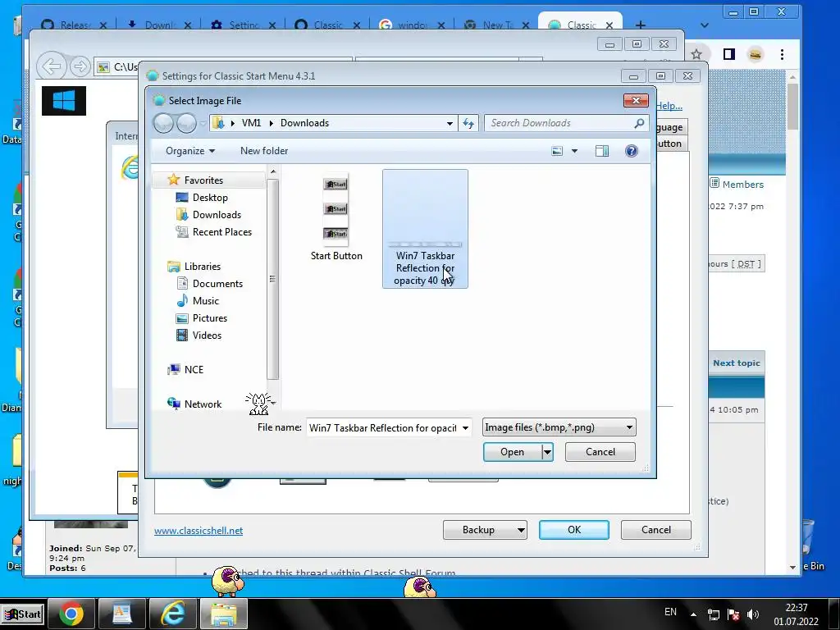The height and width of the screenshot is (630, 840).
Task: Switch to the Settings tab in Chrome
Action: click(244, 25)
